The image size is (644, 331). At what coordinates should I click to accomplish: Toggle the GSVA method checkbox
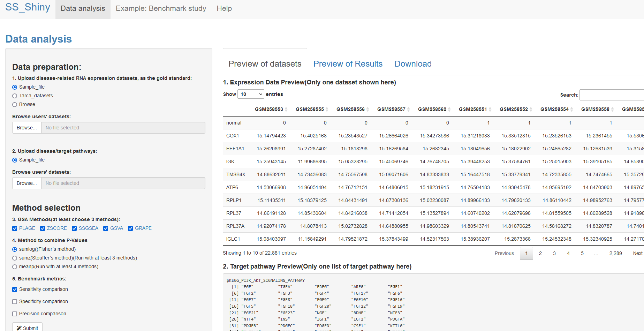pyautogui.click(x=106, y=228)
